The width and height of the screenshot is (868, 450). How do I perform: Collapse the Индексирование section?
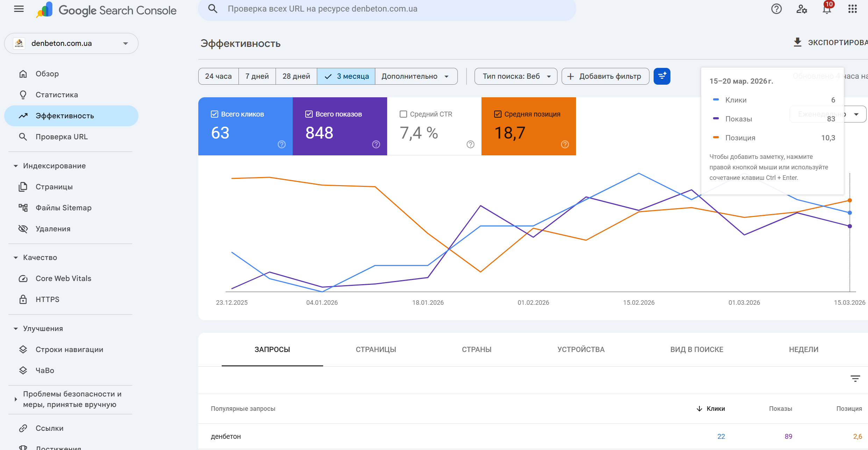tap(16, 166)
